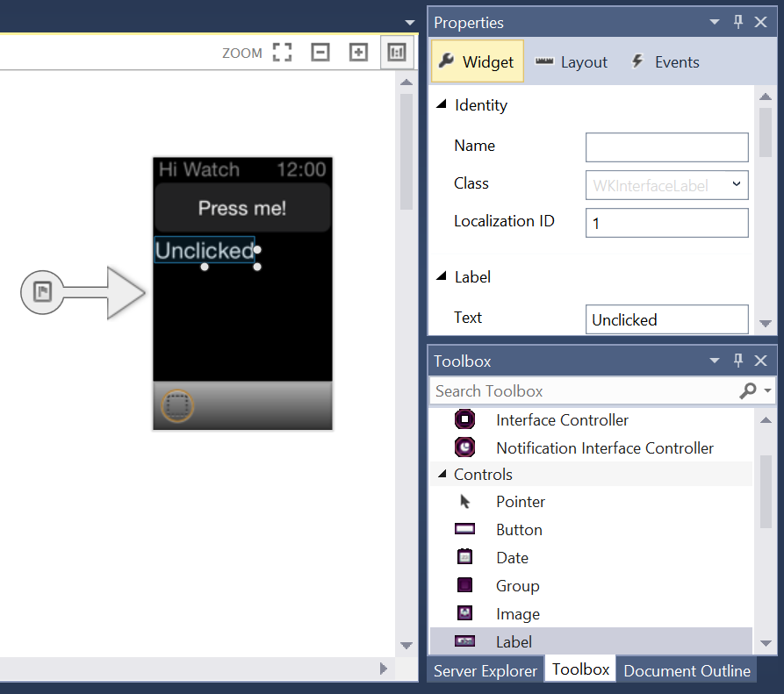Viewport: 784px width, 694px height.
Task: Select the Pointer tool in the Toolbox
Action: coord(521,501)
